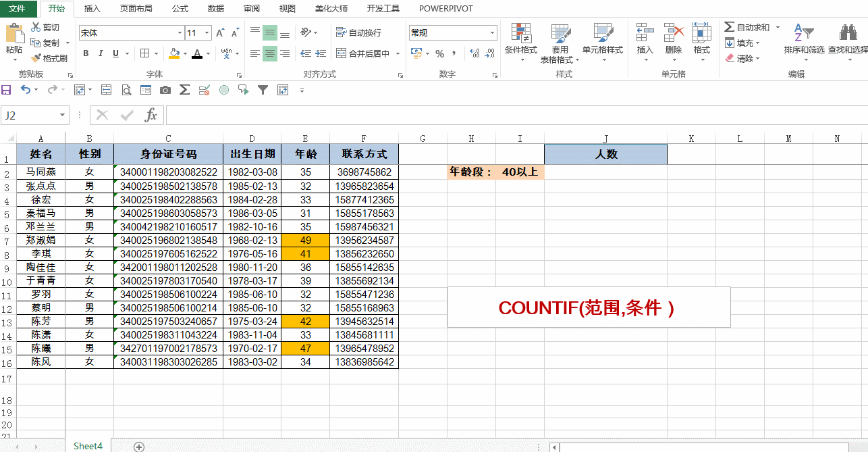Toggle Wrap Text (自动换行)
This screenshot has width=868, height=452.
358,32
